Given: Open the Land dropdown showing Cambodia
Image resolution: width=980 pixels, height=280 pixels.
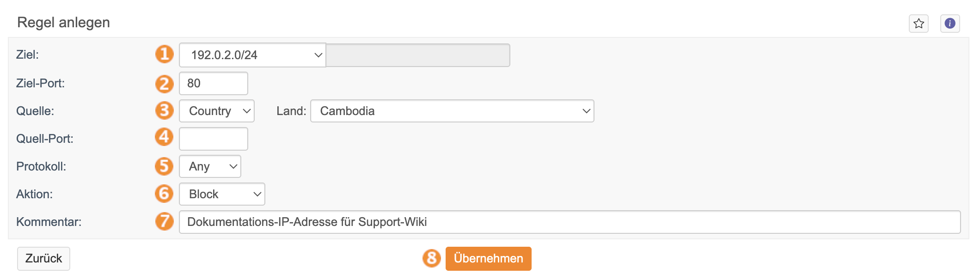Looking at the screenshot, I should pos(452,111).
